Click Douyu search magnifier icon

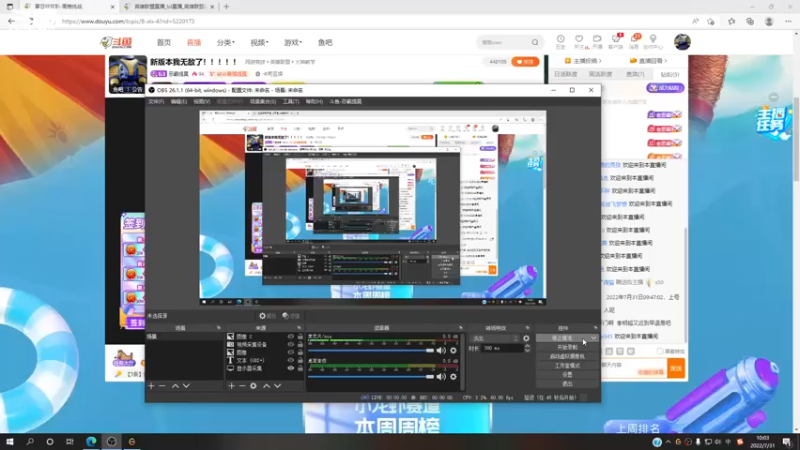[535, 42]
